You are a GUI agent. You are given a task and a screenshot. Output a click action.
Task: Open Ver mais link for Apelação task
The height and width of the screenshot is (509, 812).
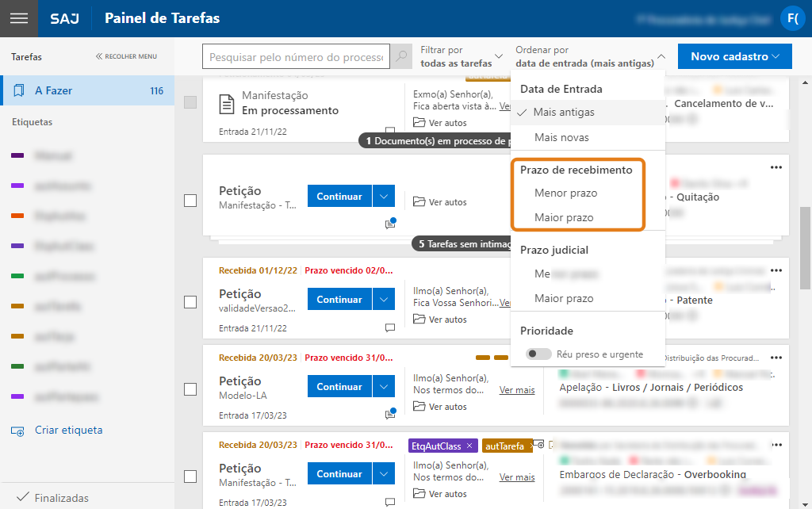(517, 390)
